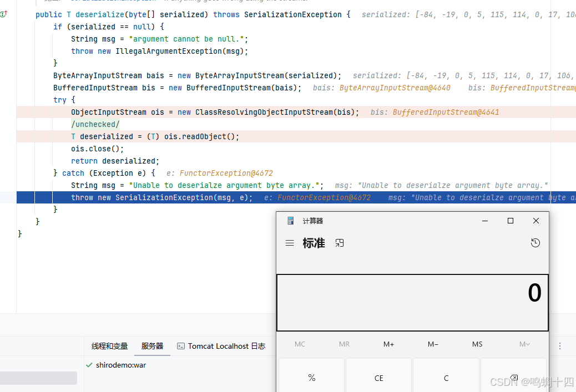Click the ClassResolvingObjectInputStream breakpoint line
This screenshot has width=576, height=392.
296,113
